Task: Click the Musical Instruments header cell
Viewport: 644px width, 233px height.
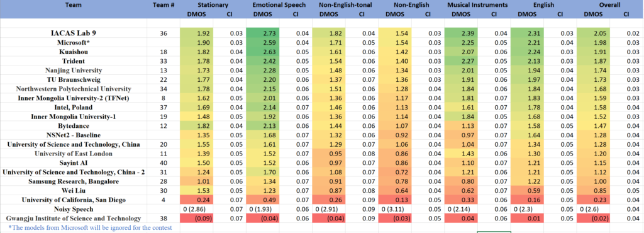Action: [x=477, y=5]
